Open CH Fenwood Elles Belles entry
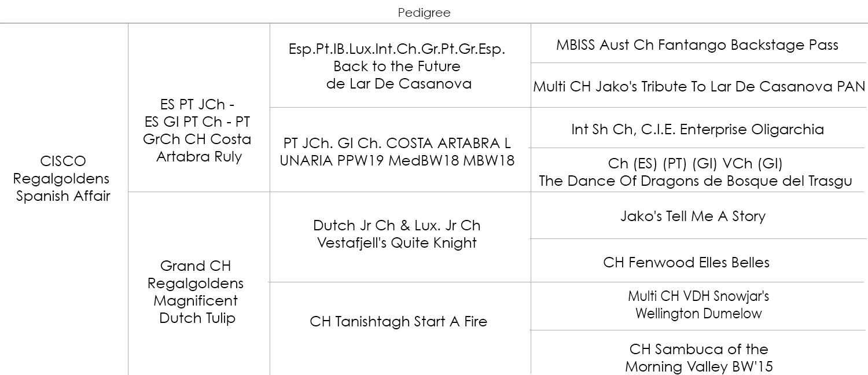868x375 pixels. click(686, 263)
